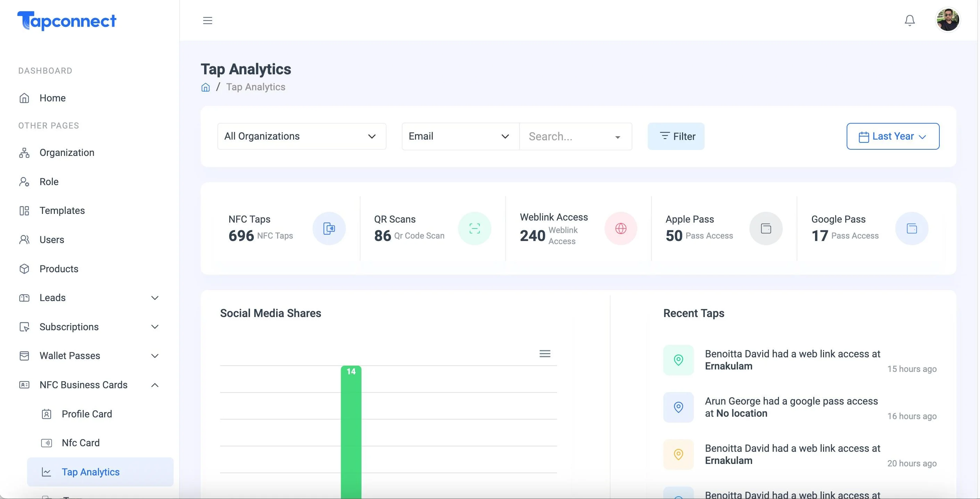The width and height of the screenshot is (980, 499).
Task: Open Nfc Card submenu item
Action: [81, 443]
